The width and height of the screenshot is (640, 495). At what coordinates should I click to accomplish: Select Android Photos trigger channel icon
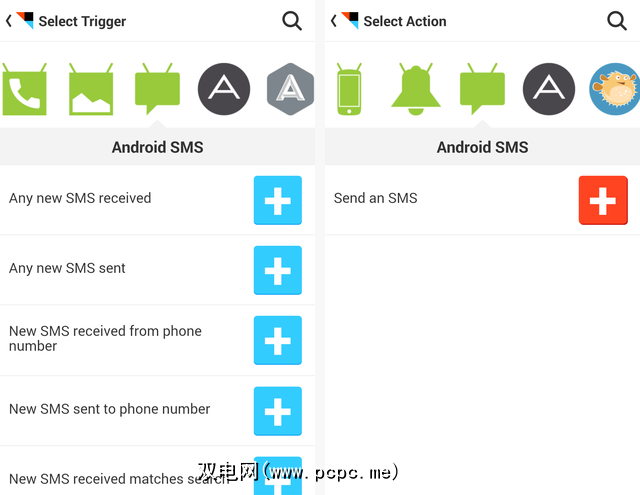(x=91, y=89)
